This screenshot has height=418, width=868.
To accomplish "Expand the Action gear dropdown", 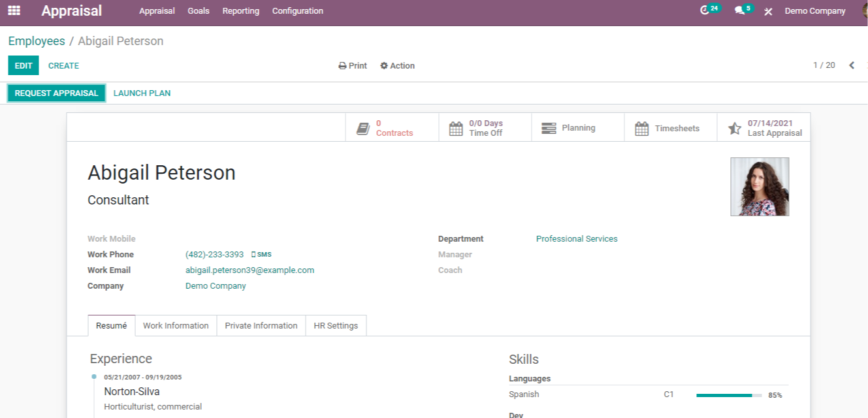I will [x=398, y=66].
